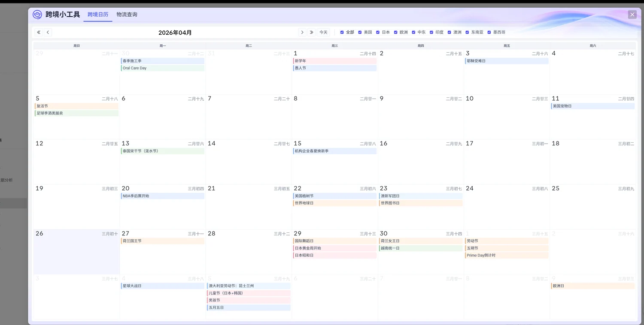This screenshot has width=644, height=325.
Task: Select the 欧洲日 event
Action: tap(593, 286)
